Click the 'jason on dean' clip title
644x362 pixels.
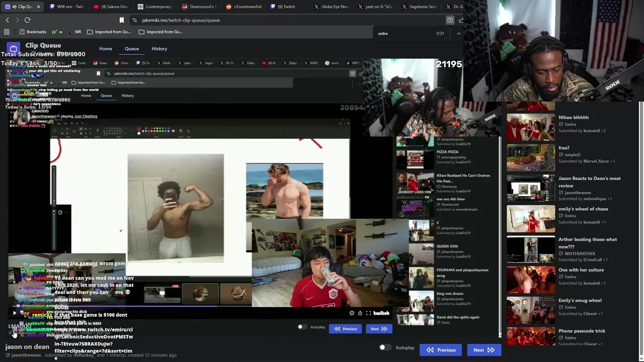pyautogui.click(x=27, y=347)
